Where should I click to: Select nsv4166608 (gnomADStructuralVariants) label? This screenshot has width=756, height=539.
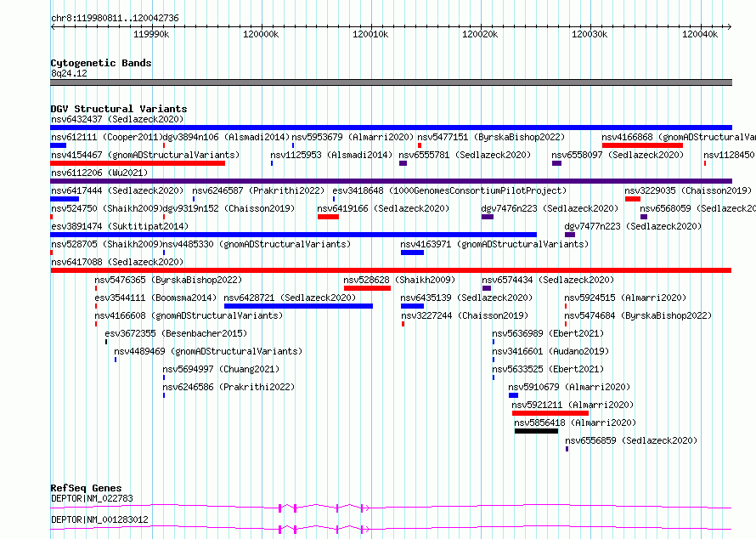pos(189,315)
